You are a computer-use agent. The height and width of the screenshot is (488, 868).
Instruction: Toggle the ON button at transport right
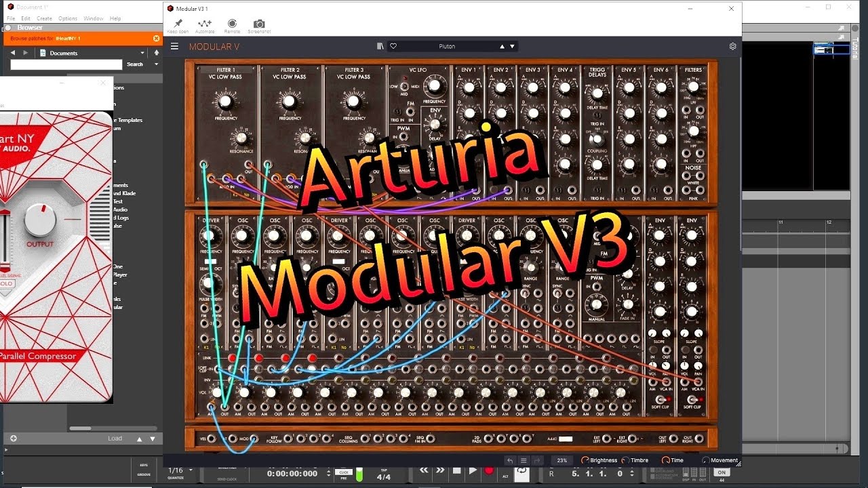[x=722, y=472]
